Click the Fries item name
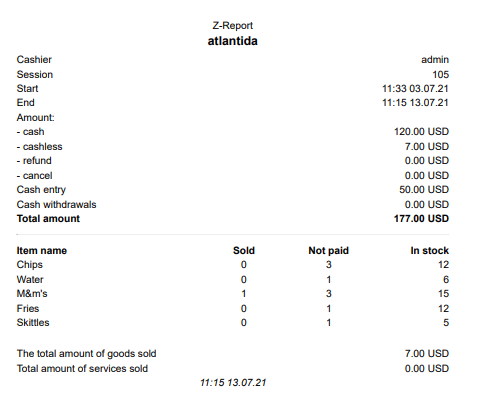Screen dimensions: 478x395 [x=28, y=308]
